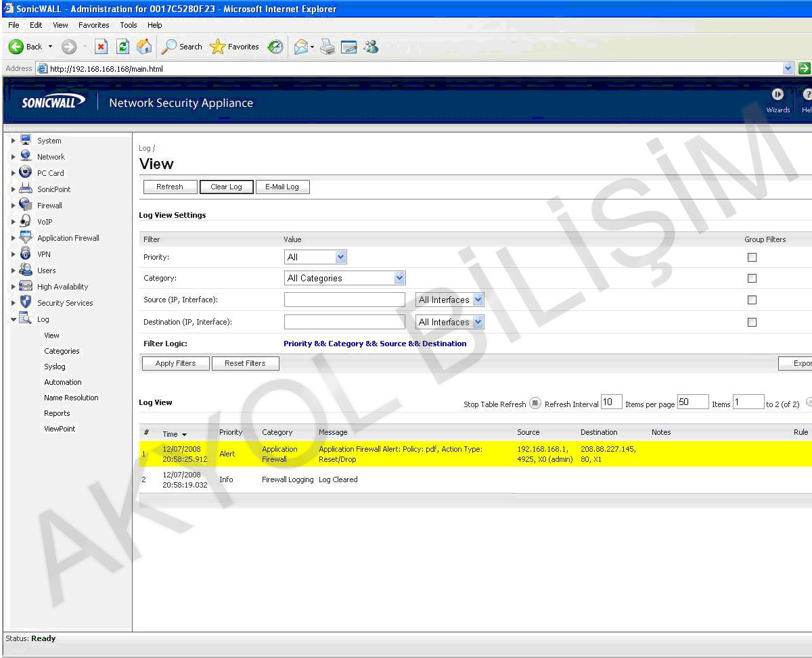Open the Wizards icon in header
The image size is (812, 658).
(x=777, y=95)
